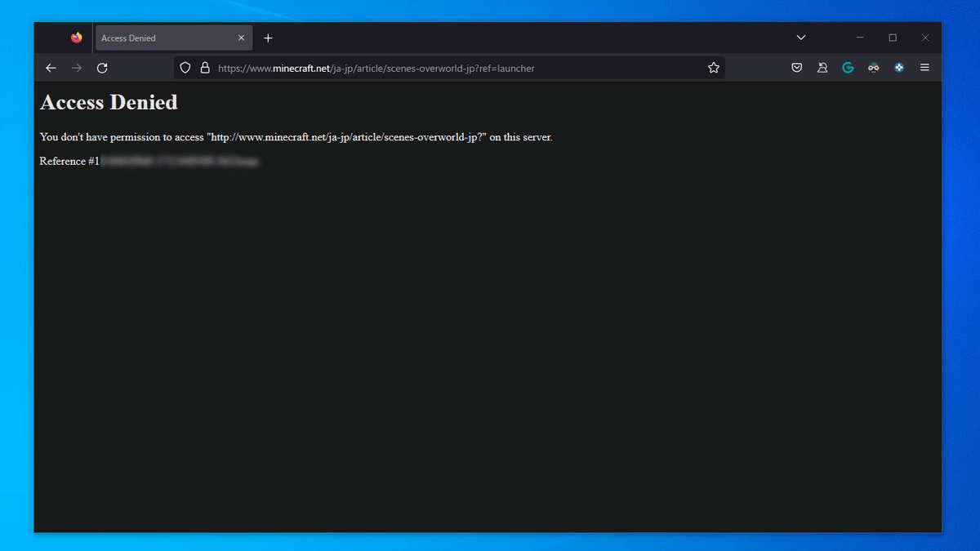Open the Firefox hamburger menu

tap(924, 68)
